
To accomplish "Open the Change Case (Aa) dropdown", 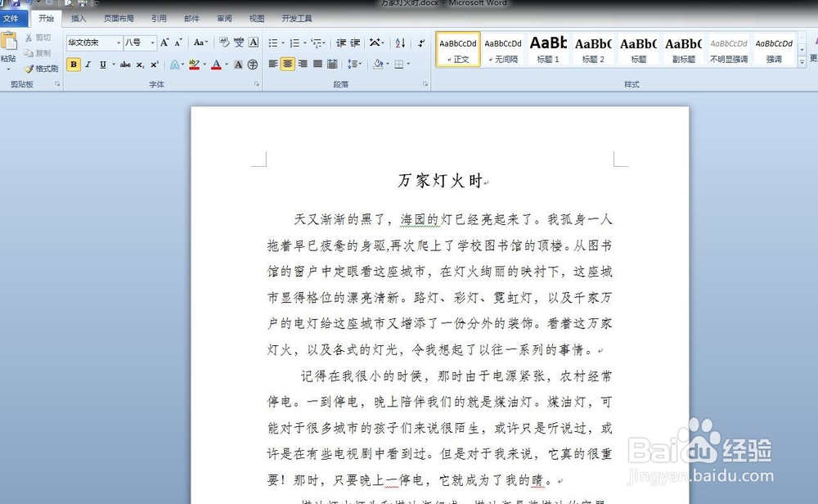I will (x=201, y=43).
